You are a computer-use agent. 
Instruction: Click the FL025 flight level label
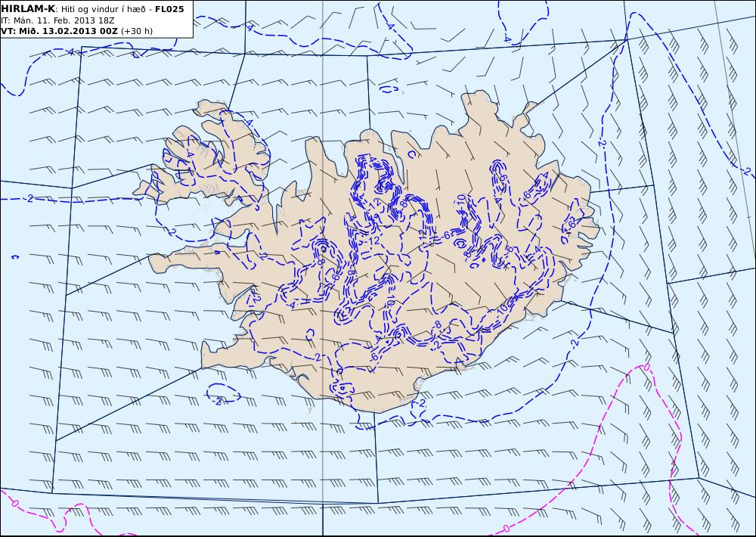point(169,9)
